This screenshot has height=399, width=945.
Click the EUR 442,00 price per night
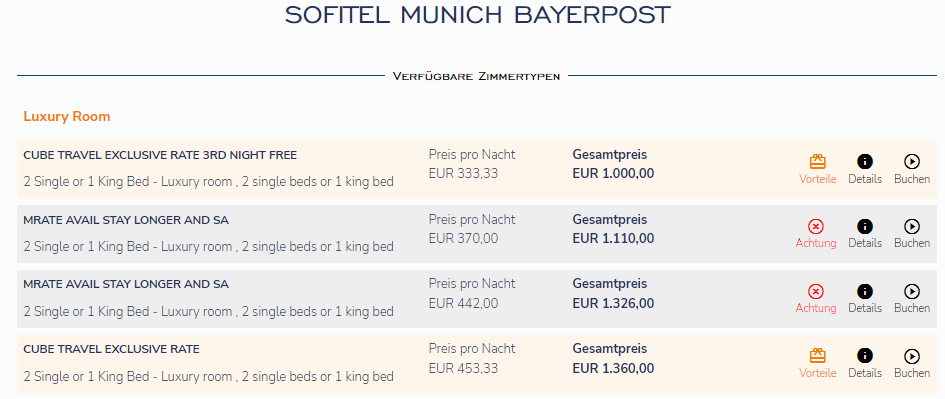pyautogui.click(x=463, y=303)
